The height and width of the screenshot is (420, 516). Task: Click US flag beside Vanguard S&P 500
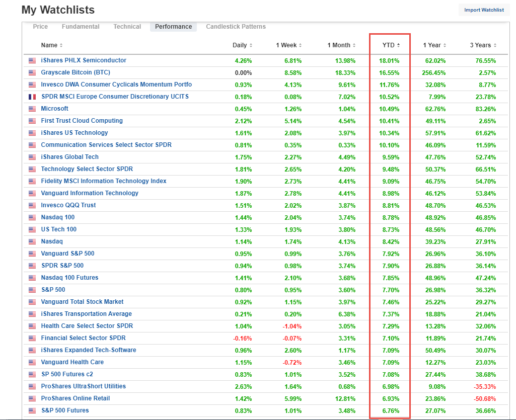32,254
